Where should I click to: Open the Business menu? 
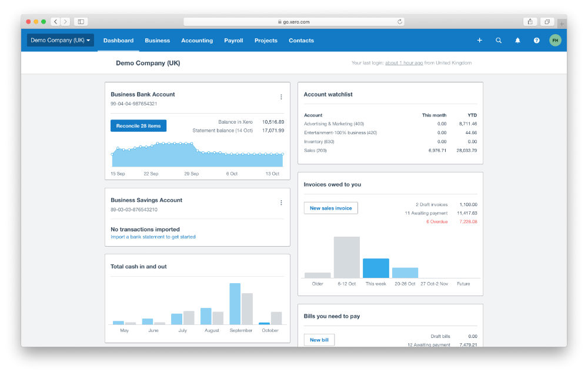click(158, 41)
